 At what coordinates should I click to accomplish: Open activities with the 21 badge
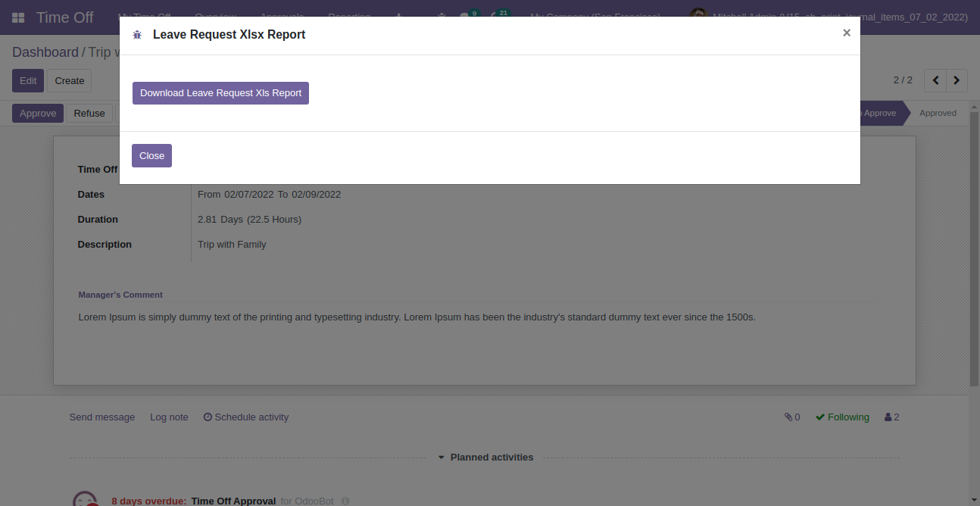point(499,16)
